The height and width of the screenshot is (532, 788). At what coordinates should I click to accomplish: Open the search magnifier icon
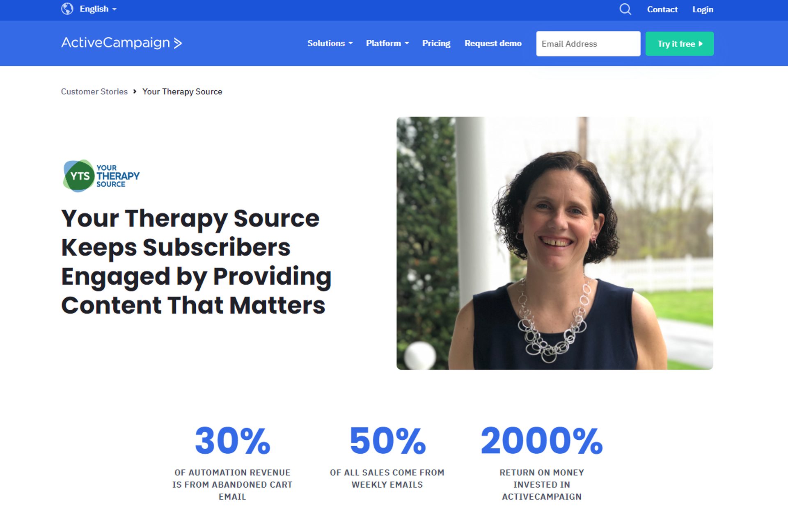click(x=625, y=9)
